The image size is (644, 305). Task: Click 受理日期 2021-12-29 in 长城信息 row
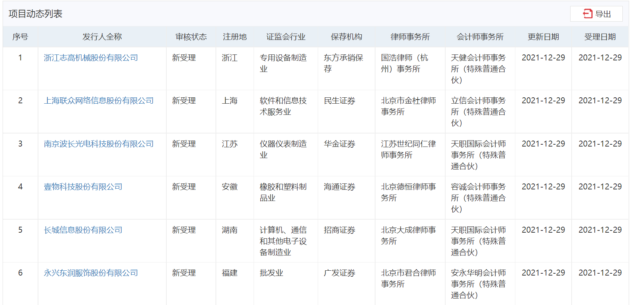pos(600,230)
